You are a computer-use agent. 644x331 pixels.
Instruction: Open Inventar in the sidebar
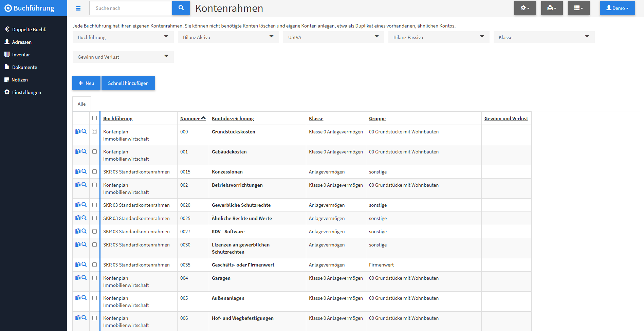tap(17, 55)
